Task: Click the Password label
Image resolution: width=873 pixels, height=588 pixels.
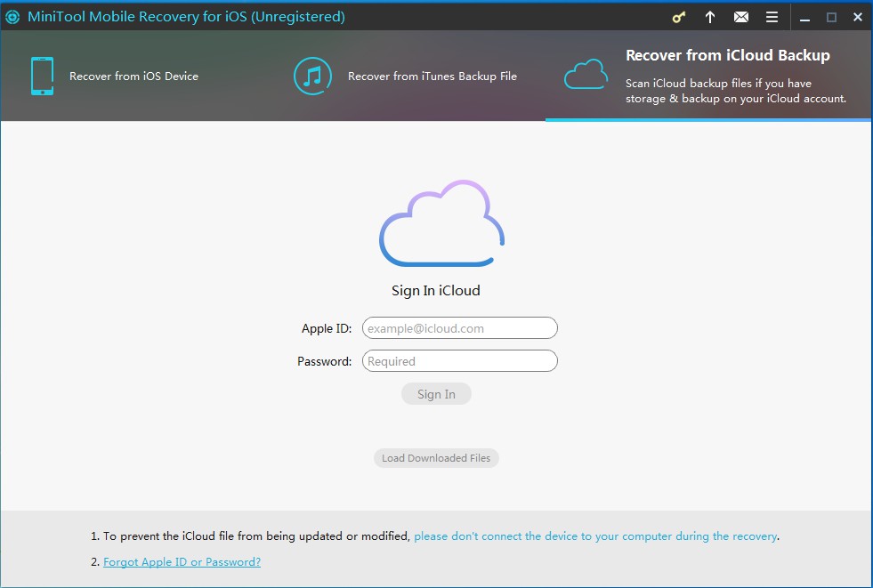Action: pyautogui.click(x=325, y=361)
